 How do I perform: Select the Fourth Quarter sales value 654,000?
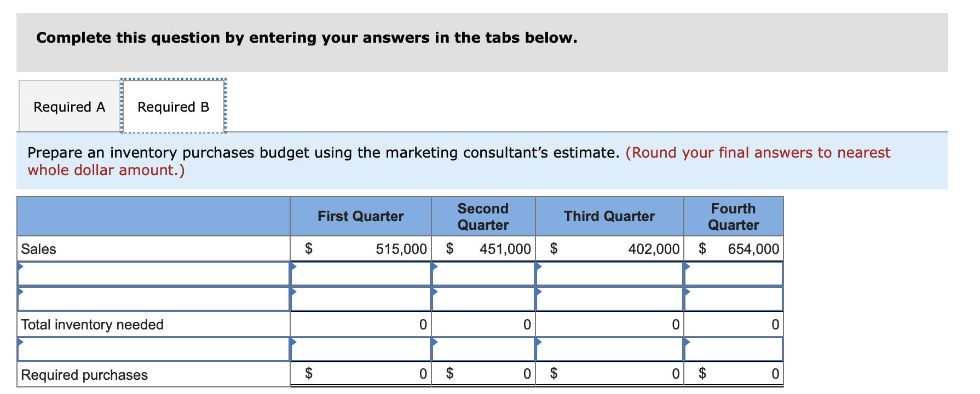[x=753, y=249]
